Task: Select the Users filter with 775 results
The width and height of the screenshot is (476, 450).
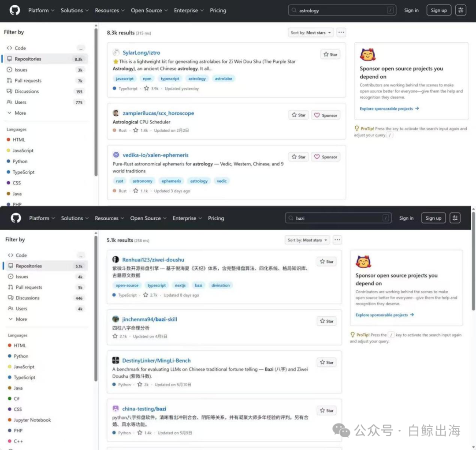Action: tap(45, 102)
